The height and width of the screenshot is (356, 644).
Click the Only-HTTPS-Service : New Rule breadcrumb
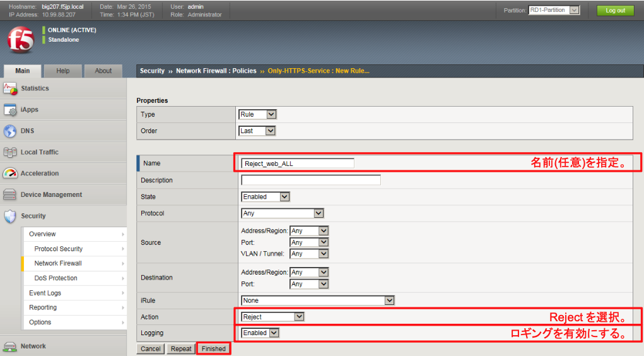[x=319, y=71]
